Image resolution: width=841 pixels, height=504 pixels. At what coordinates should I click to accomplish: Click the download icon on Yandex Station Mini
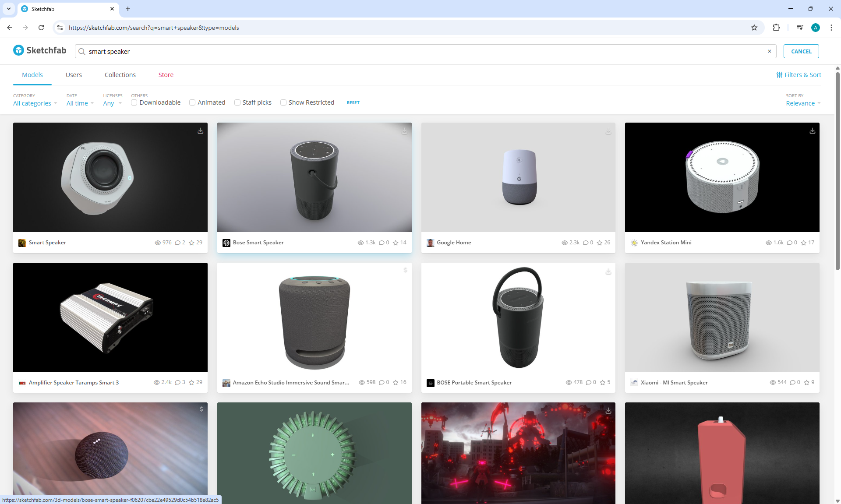(812, 131)
